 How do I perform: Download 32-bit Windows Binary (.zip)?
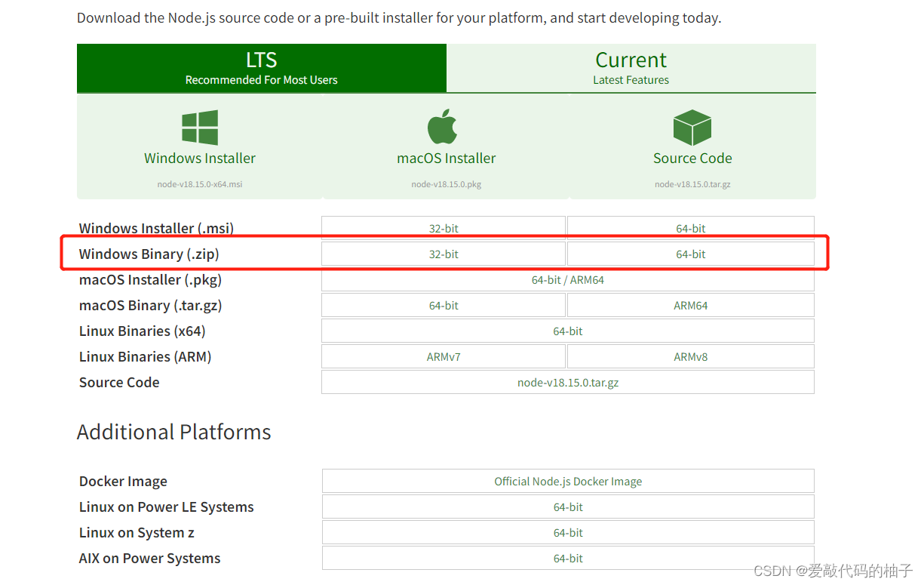click(444, 254)
